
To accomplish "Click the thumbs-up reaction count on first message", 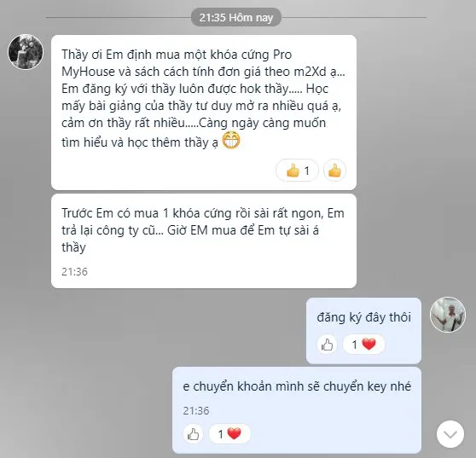I will coord(297,171).
